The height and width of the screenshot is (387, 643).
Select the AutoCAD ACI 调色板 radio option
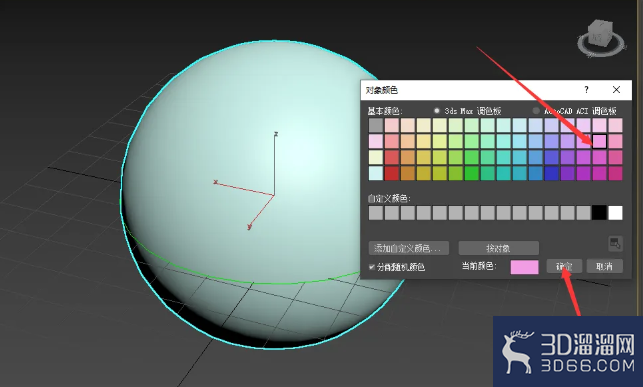pos(536,111)
